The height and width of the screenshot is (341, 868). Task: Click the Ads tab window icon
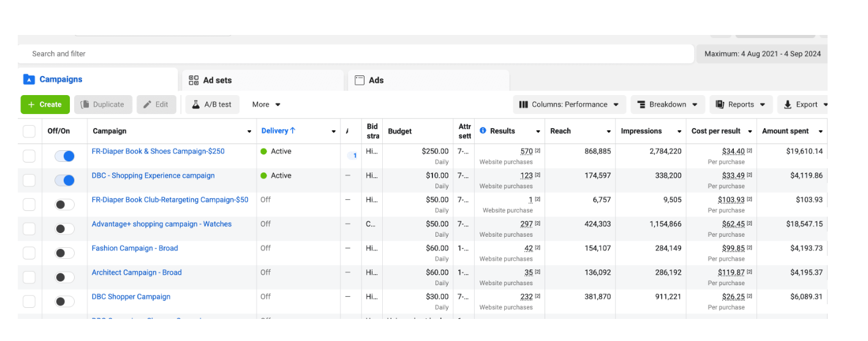pos(360,80)
